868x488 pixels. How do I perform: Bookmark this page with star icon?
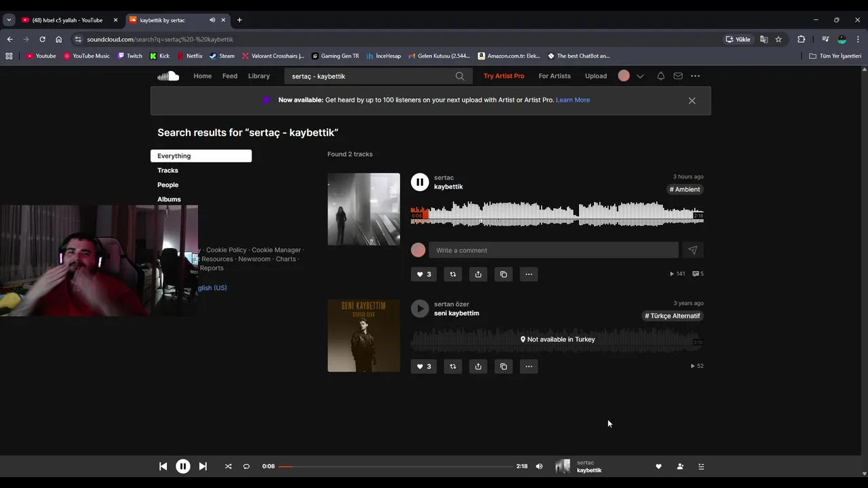pos(778,39)
